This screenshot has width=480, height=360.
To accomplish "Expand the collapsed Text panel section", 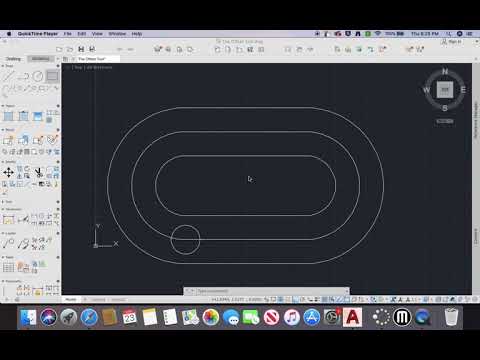I will pyautogui.click(x=3, y=202).
